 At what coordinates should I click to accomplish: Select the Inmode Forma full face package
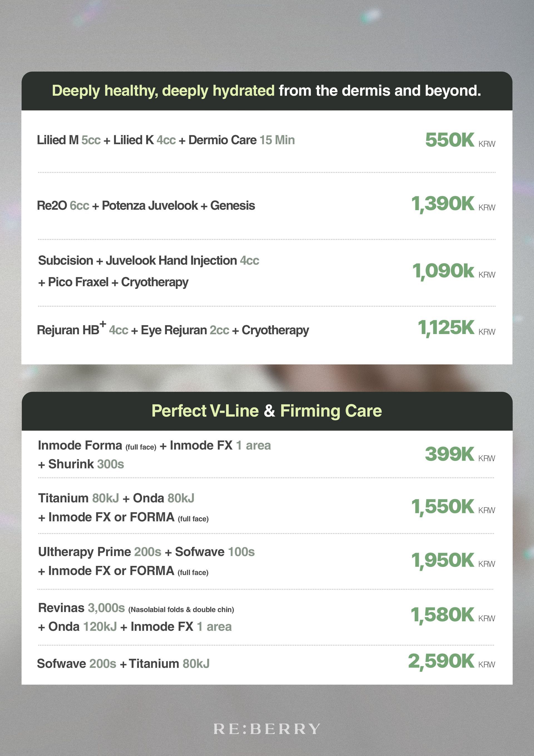click(x=154, y=454)
